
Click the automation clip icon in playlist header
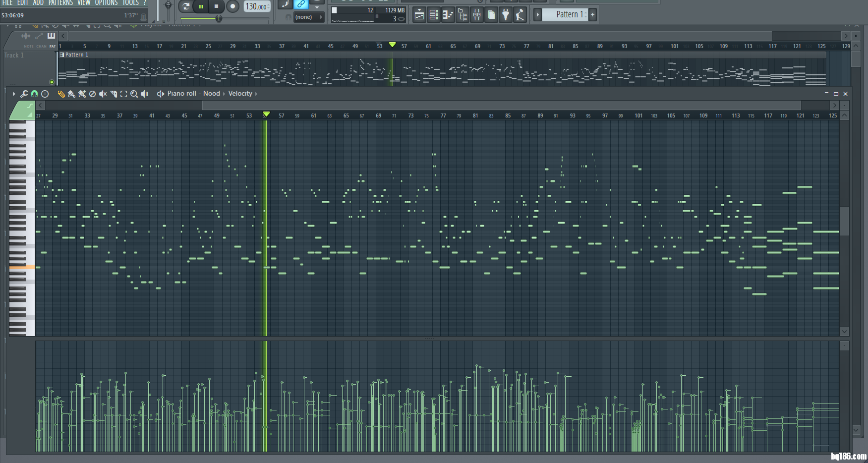point(39,36)
